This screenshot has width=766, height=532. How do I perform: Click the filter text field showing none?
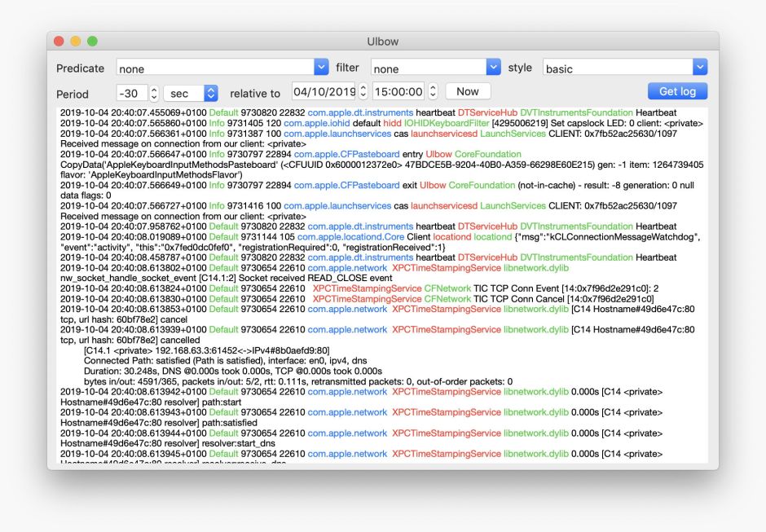428,68
